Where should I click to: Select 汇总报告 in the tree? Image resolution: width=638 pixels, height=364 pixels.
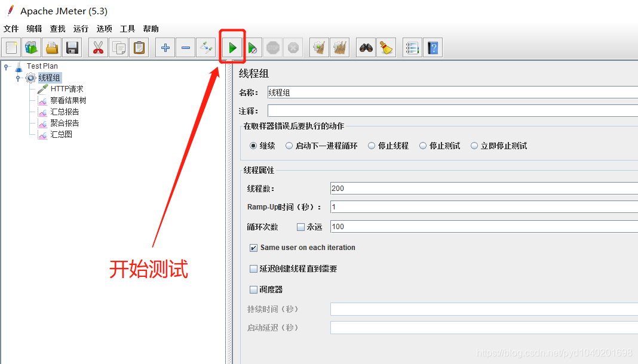65,112
